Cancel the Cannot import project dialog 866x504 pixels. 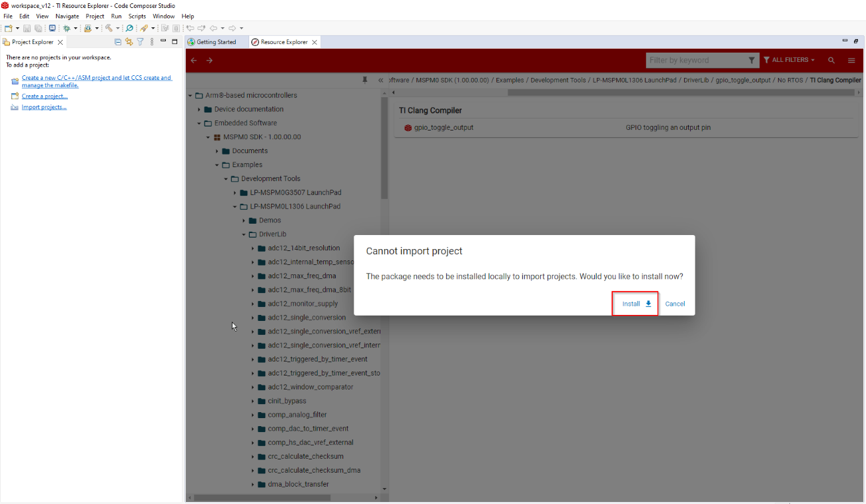pyautogui.click(x=675, y=304)
